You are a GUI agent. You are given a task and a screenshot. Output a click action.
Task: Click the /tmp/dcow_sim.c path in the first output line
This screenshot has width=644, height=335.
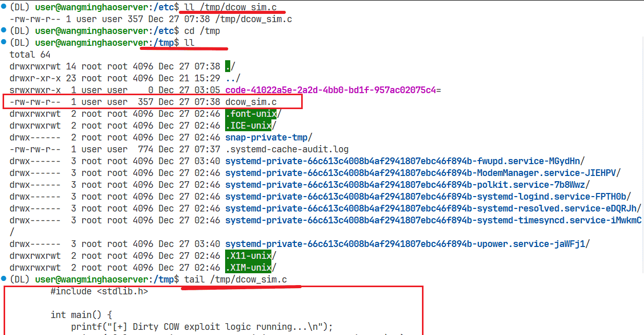pos(253,19)
